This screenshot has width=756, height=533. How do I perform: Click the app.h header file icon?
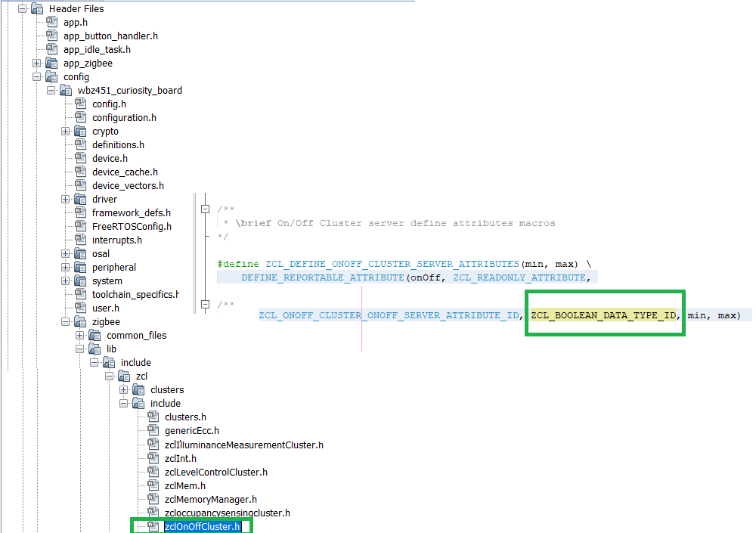[x=51, y=23]
